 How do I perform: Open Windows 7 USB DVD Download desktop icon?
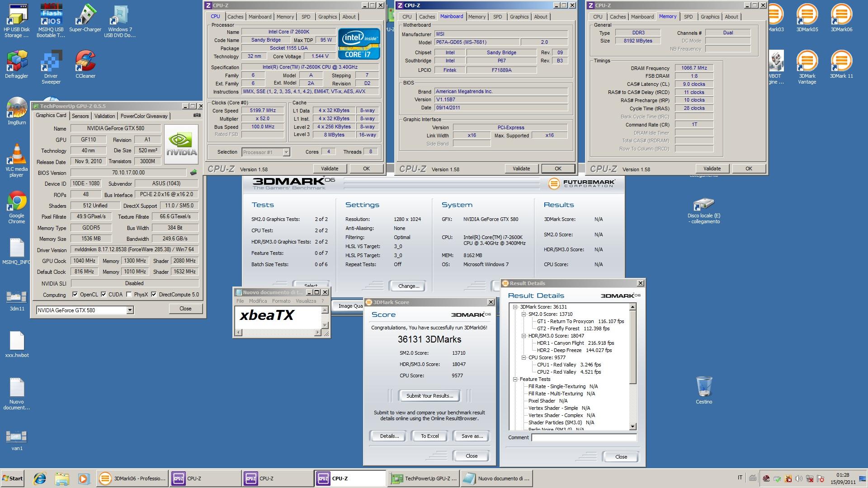point(120,20)
